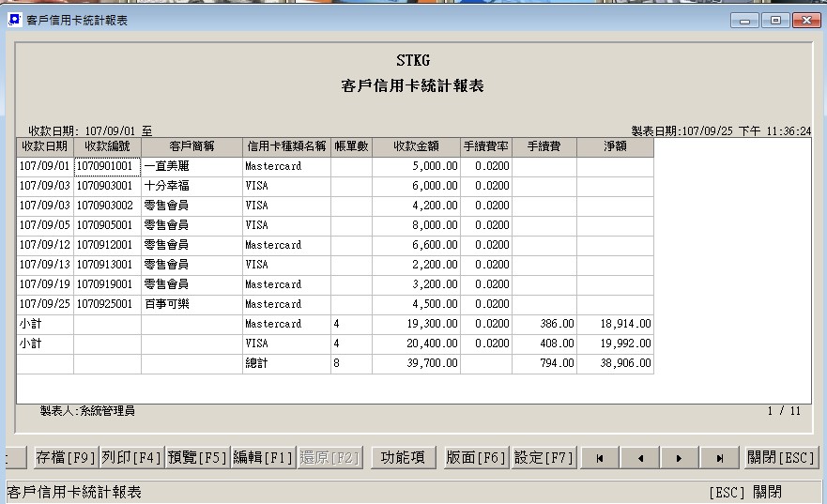The height and width of the screenshot is (504, 827).
Task: Go to the previous report page
Action: tap(640, 458)
